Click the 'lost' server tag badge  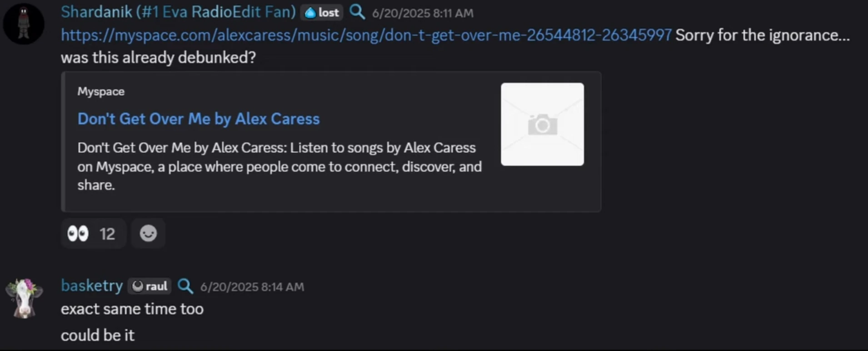click(322, 13)
